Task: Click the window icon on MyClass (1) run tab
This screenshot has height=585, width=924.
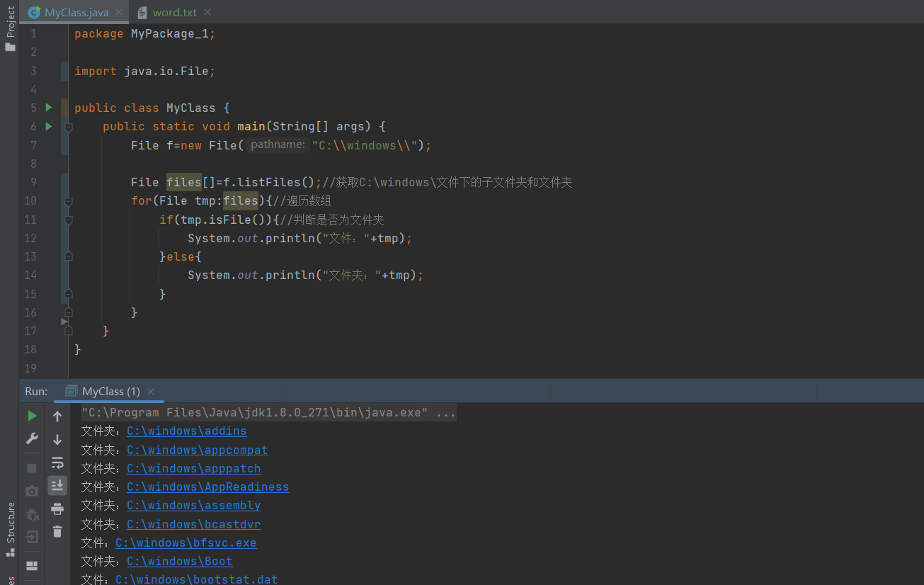Action: point(71,391)
